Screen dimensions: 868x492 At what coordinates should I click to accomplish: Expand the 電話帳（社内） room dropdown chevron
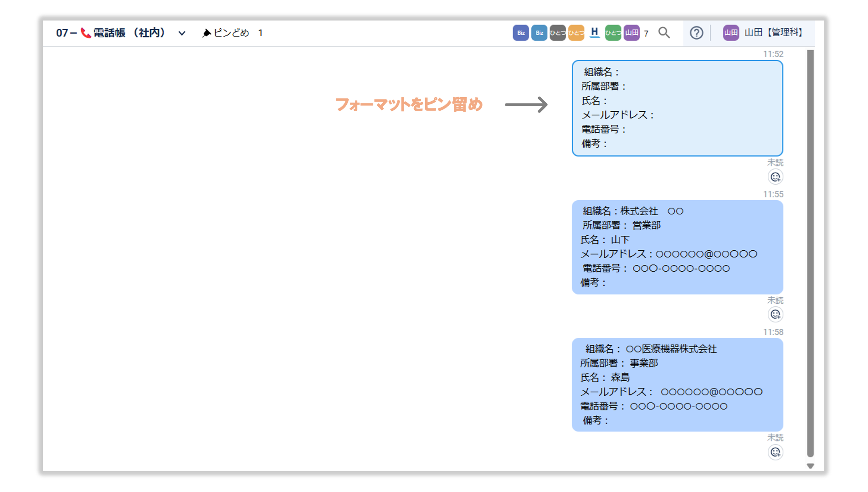pyautogui.click(x=182, y=33)
